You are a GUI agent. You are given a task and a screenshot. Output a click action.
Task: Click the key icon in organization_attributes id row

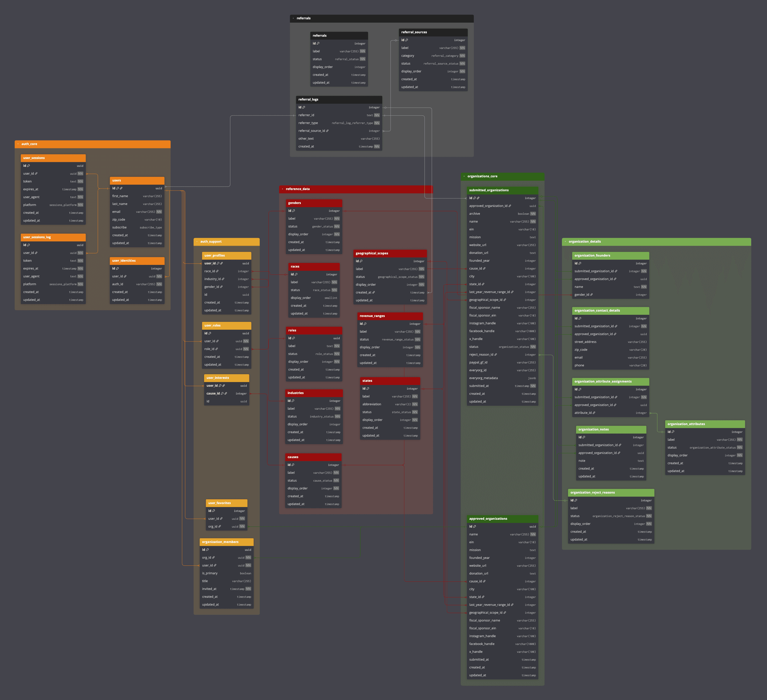[x=673, y=432]
